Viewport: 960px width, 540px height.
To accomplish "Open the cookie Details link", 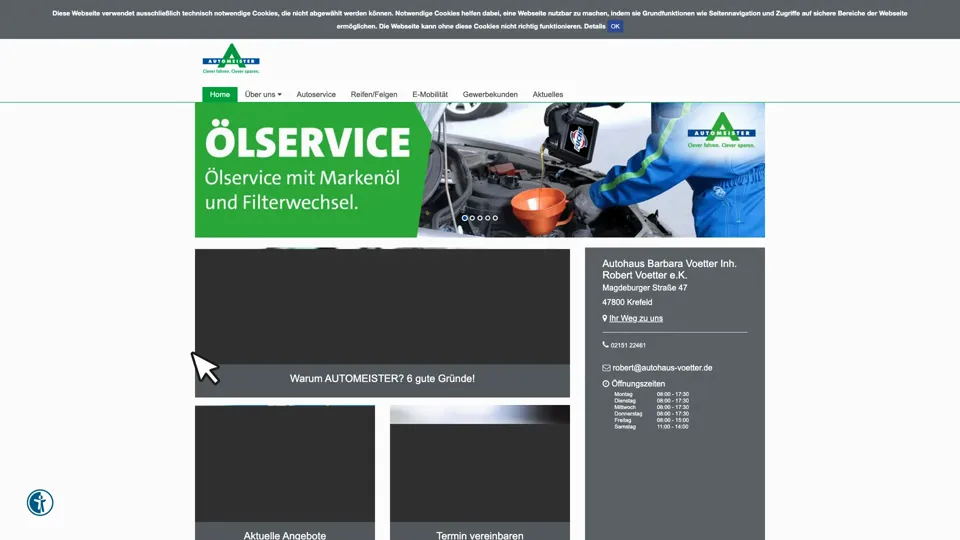I will pyautogui.click(x=594, y=26).
